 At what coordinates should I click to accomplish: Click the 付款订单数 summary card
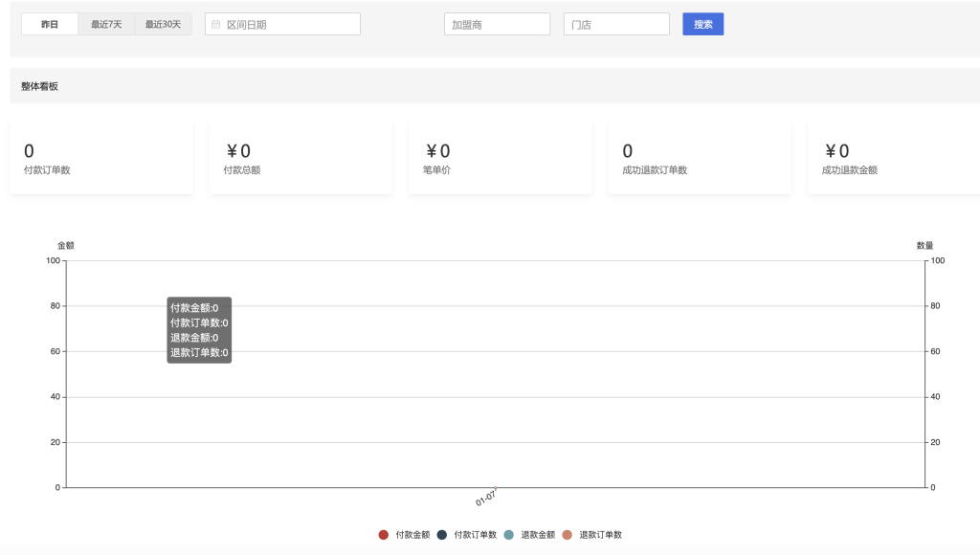[101, 158]
